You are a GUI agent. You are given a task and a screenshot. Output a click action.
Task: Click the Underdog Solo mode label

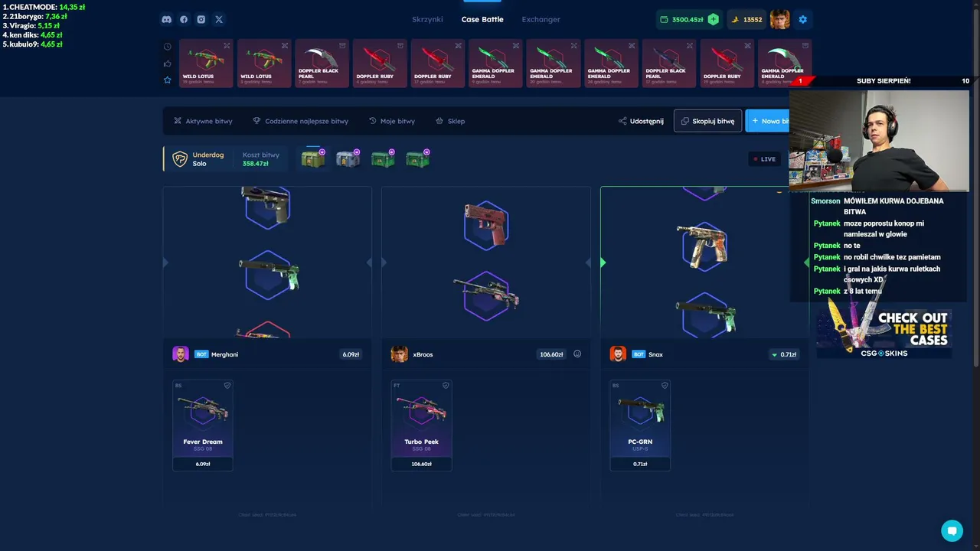[208, 159]
